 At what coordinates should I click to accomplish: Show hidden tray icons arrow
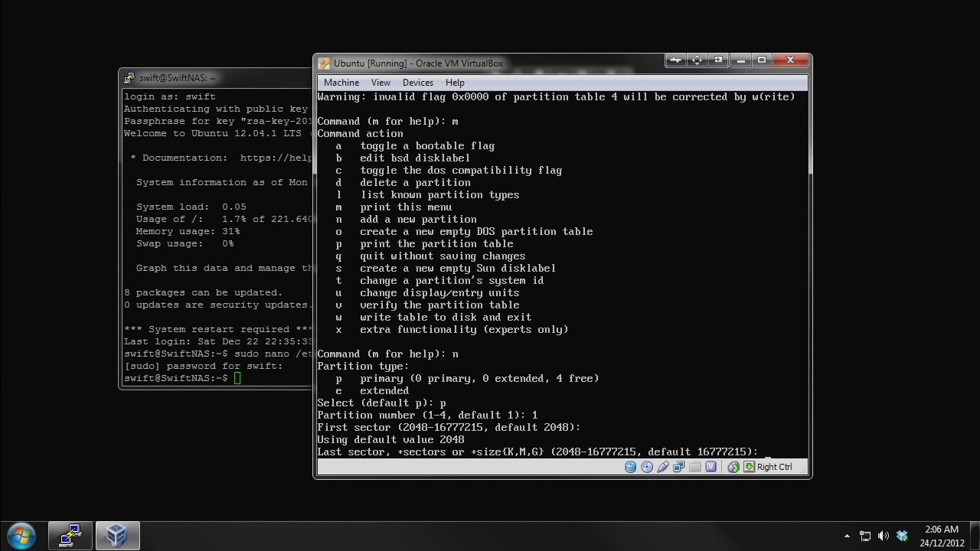click(847, 536)
